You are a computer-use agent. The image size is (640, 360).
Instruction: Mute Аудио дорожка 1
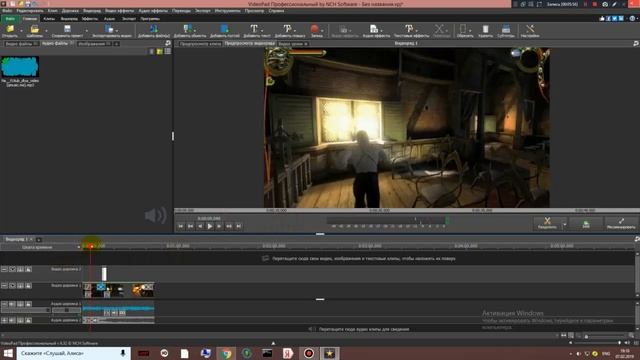(x=12, y=304)
